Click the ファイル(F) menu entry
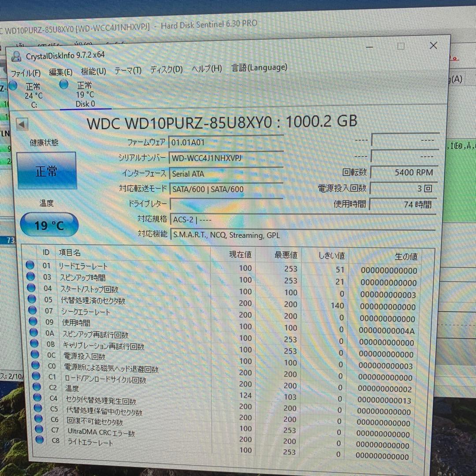 tap(25, 72)
